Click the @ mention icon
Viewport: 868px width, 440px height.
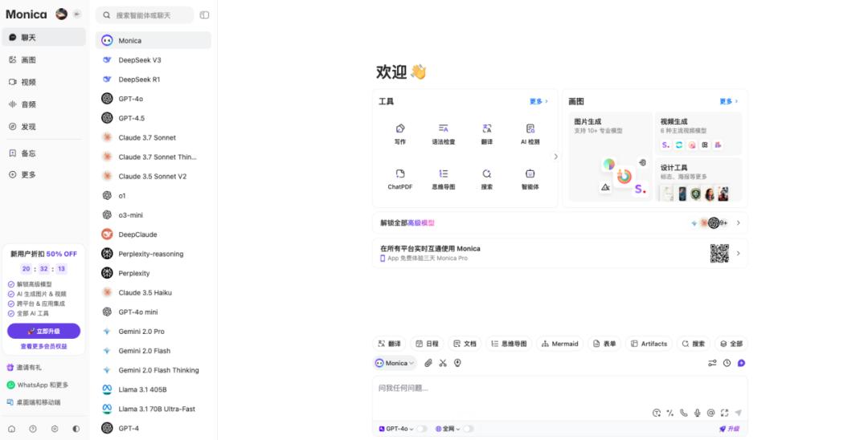point(710,413)
